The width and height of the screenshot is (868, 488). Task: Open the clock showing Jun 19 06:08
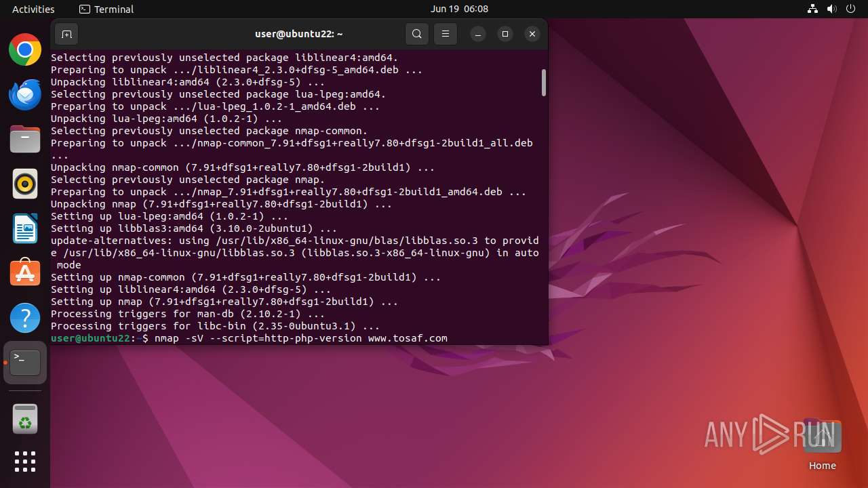pyautogui.click(x=459, y=9)
